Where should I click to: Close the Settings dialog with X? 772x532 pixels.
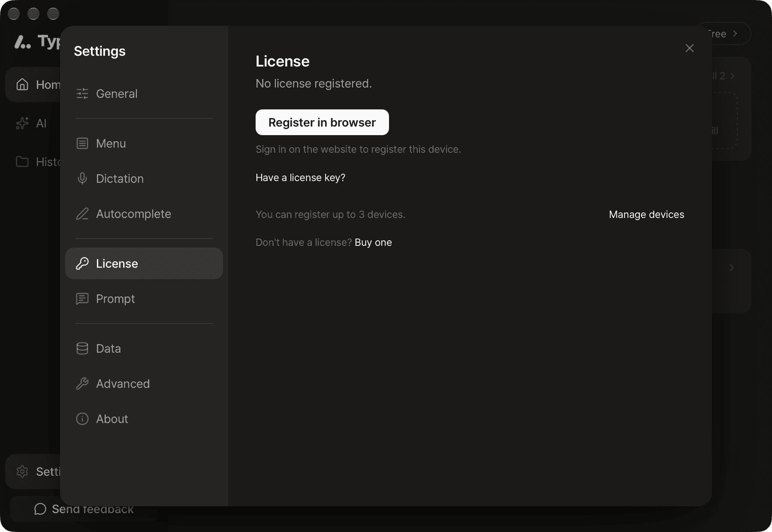pos(690,48)
